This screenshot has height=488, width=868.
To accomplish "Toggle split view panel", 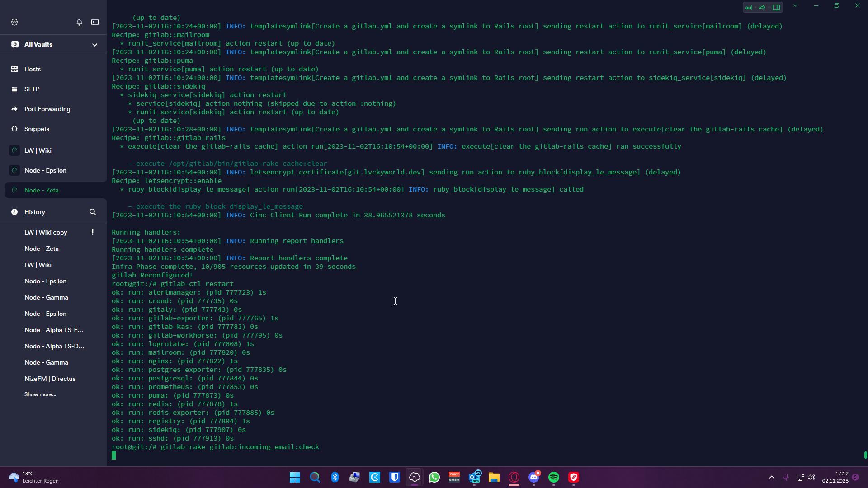I will click(776, 7).
